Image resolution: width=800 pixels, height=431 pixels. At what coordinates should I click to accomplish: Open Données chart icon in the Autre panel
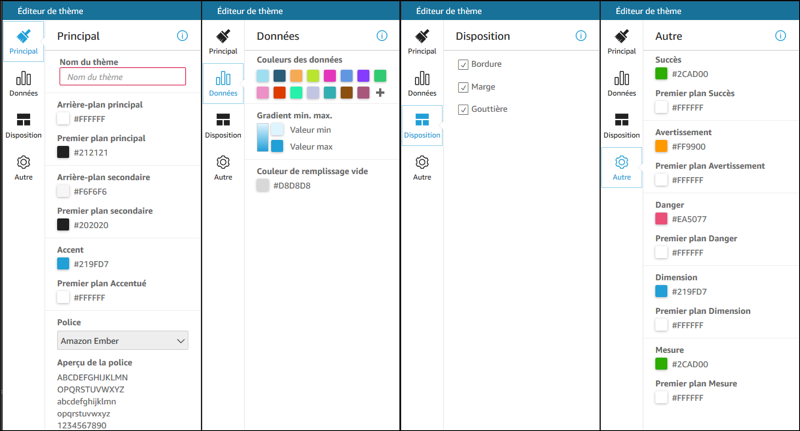[x=621, y=78]
